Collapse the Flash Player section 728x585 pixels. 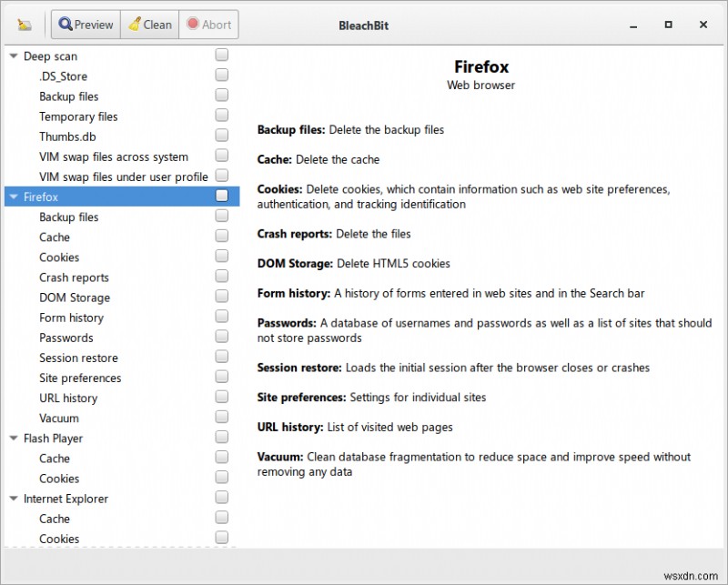13,438
